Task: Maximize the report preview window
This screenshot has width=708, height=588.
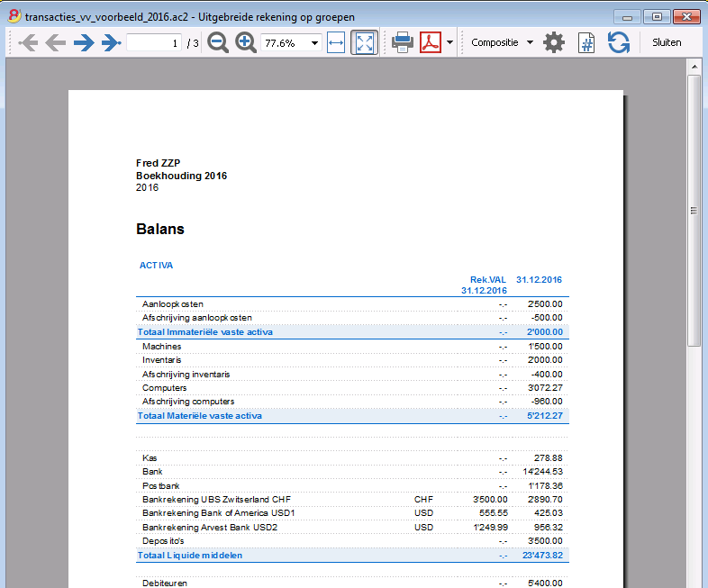Action: (x=657, y=17)
